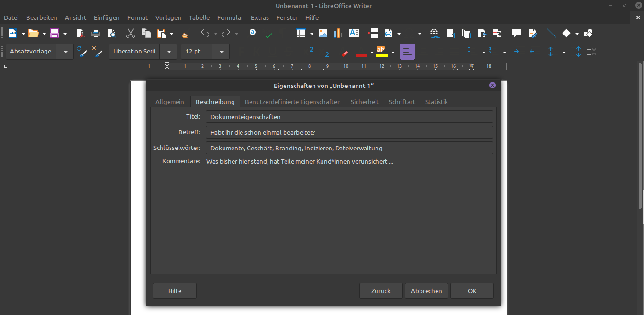Click into the Kommentare text area
This screenshot has width=644, height=315.
click(349, 214)
